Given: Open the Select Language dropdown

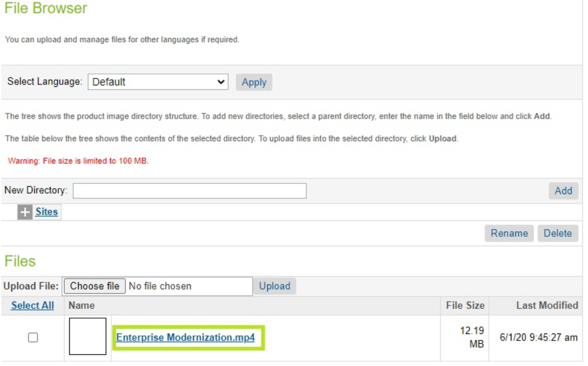Looking at the screenshot, I should pyautogui.click(x=158, y=82).
